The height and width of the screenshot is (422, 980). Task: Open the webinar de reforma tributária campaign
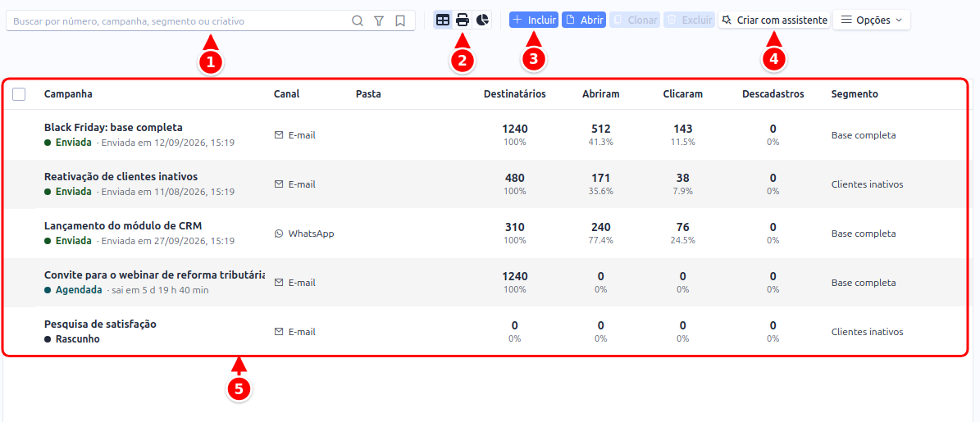click(x=154, y=275)
